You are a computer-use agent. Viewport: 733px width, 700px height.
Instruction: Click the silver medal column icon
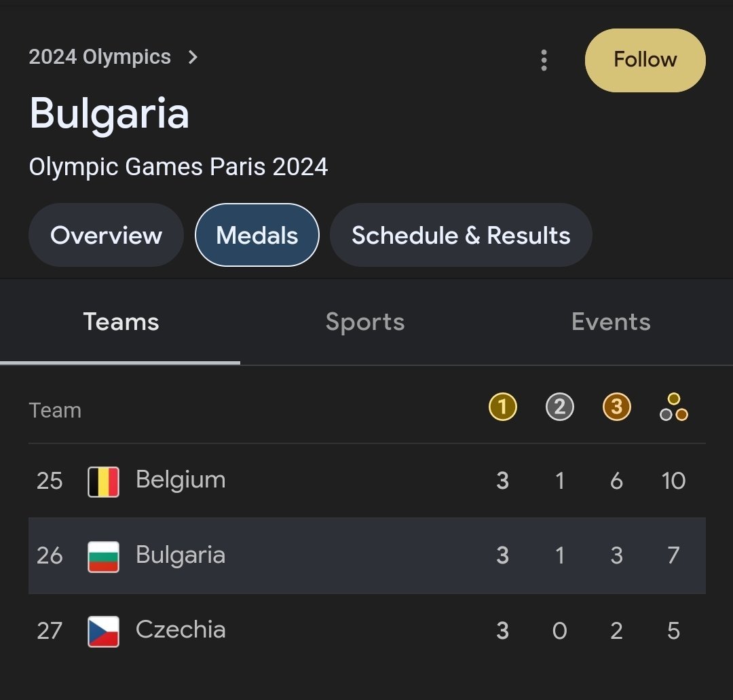[559, 407]
